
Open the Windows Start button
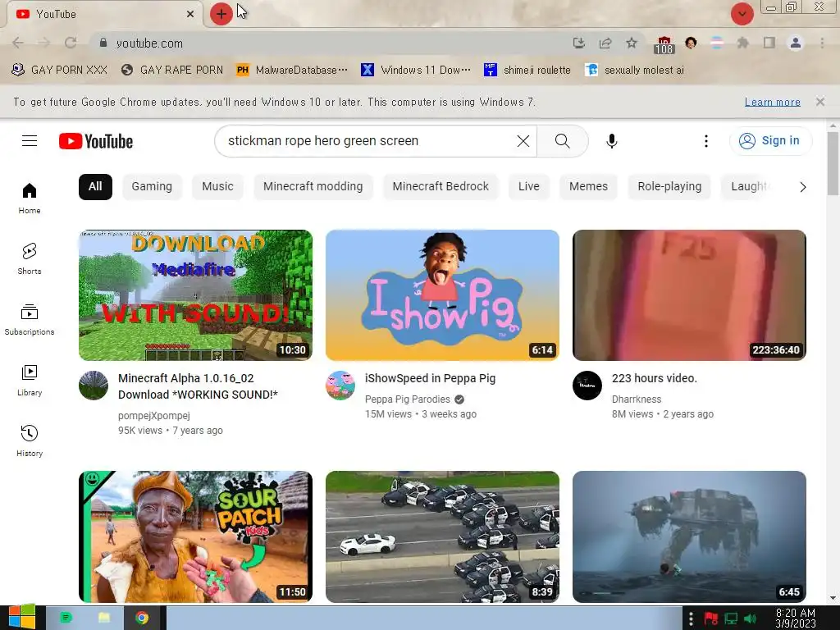coord(21,617)
